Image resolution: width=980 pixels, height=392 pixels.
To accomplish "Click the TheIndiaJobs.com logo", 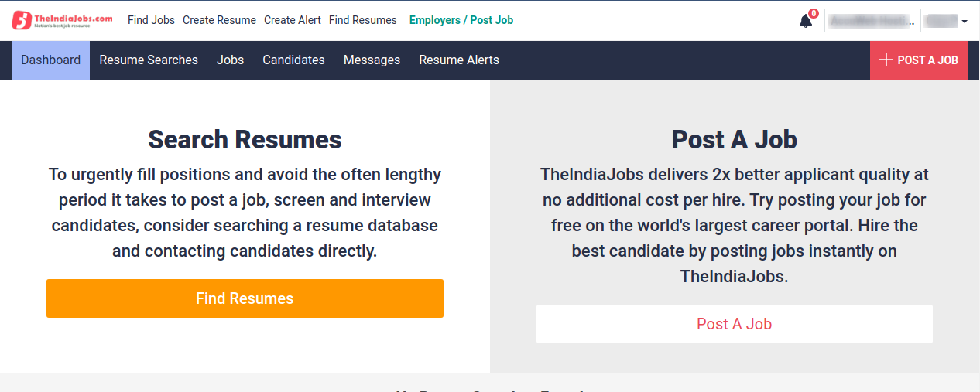I will coord(63,20).
